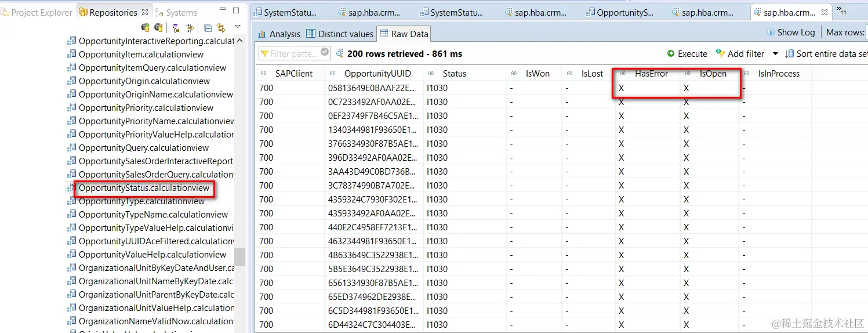Click the purple hierarchy layout icon in Repositories toolbar

(176, 27)
